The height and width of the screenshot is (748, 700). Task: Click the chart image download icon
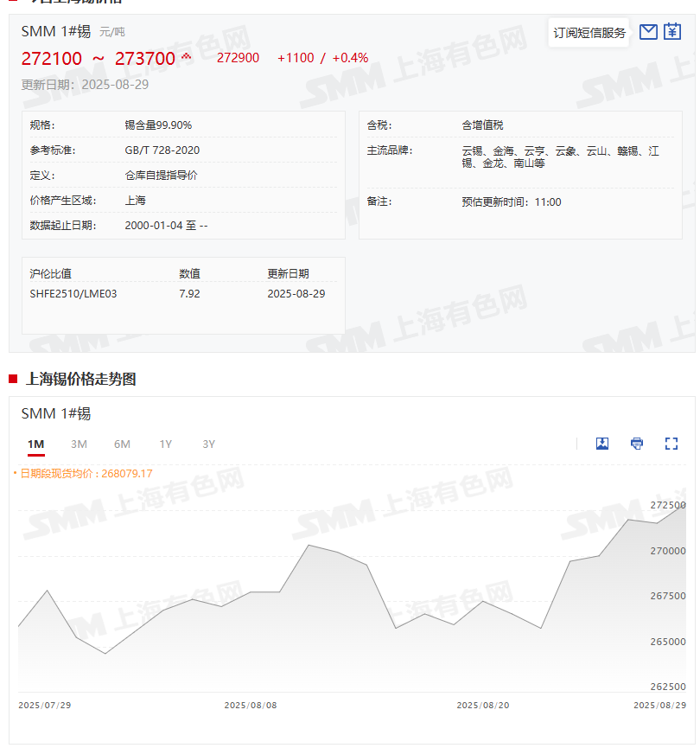click(601, 443)
